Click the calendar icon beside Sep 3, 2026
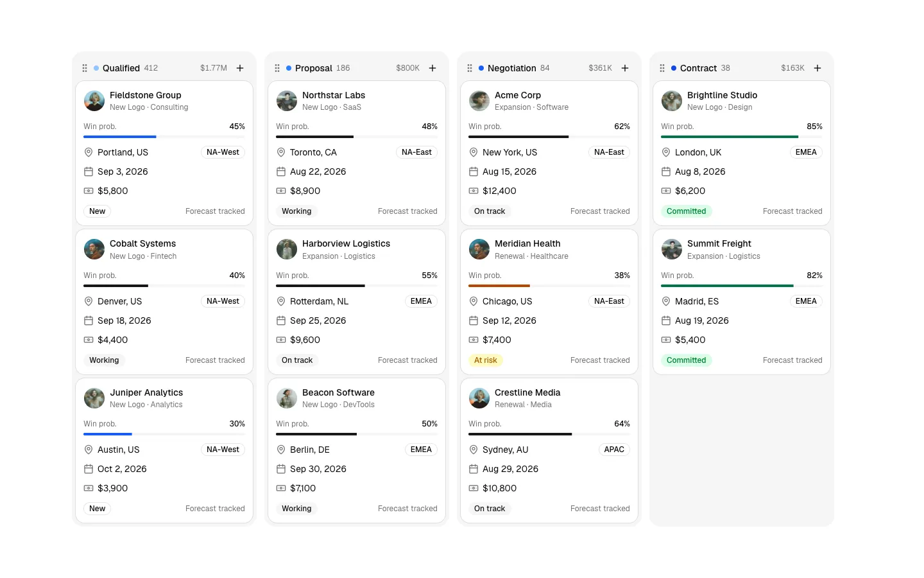This screenshot has width=924, height=578. tap(89, 171)
